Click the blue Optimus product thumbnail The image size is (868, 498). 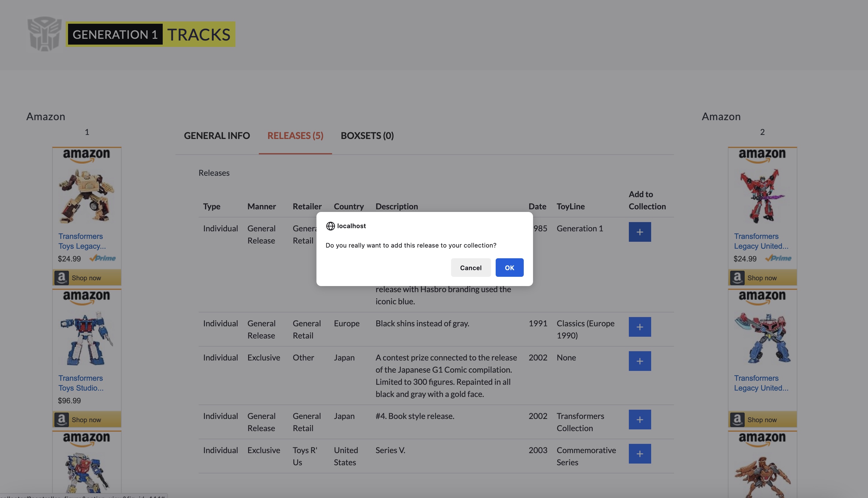(86, 338)
